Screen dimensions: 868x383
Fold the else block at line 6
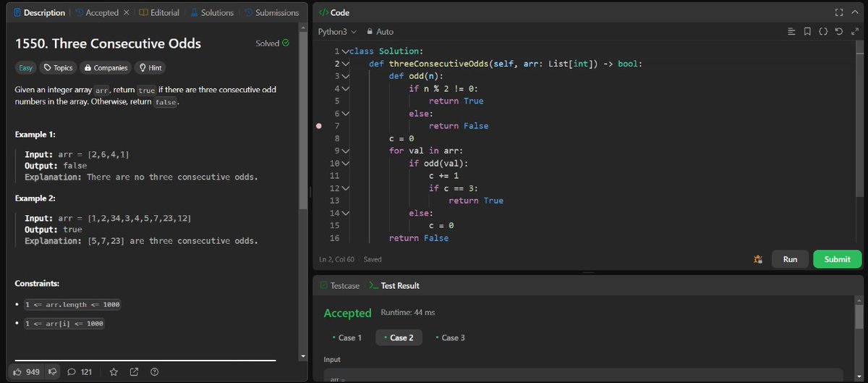346,114
